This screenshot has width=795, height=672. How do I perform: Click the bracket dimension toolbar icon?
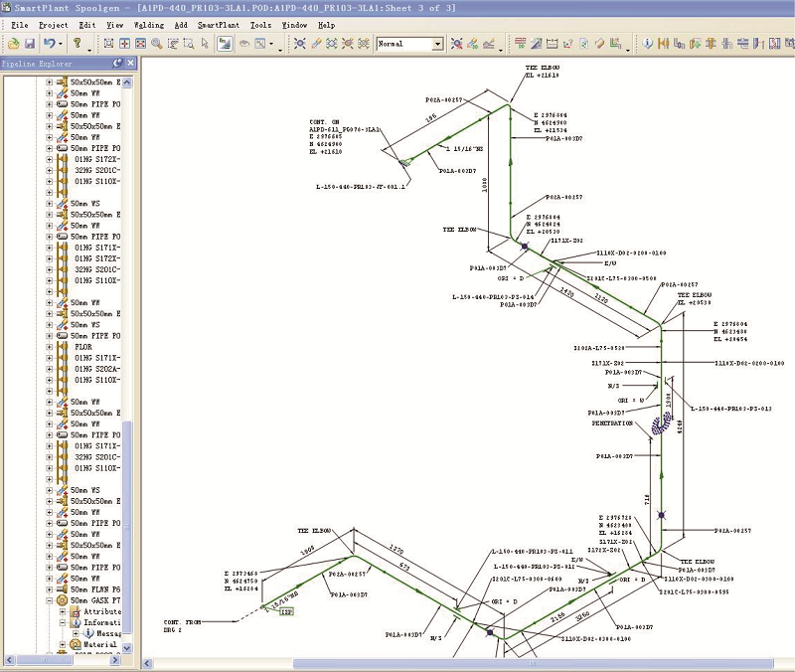552,44
